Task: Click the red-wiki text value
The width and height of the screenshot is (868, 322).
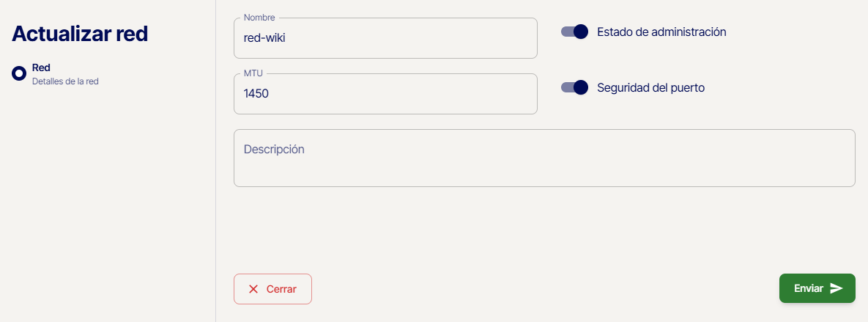Action: (264, 38)
